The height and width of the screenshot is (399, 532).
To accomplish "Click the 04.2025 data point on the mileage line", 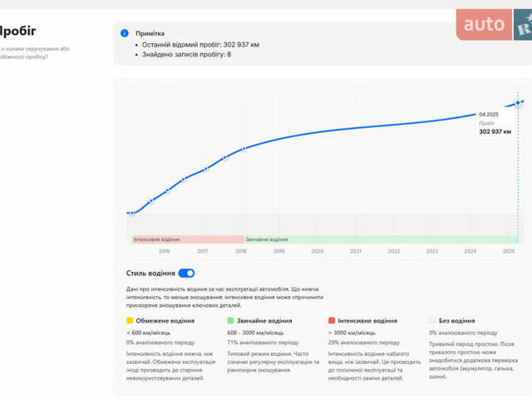I will tap(518, 102).
